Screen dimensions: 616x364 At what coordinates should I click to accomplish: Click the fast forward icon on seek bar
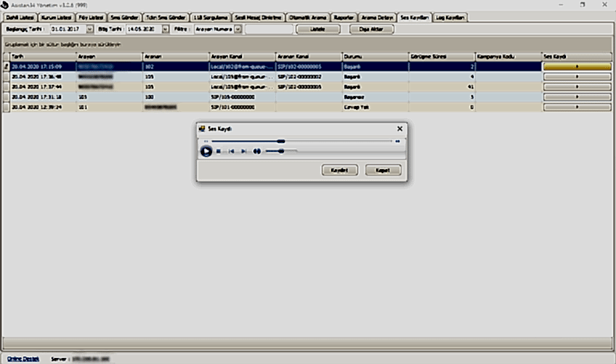pyautogui.click(x=397, y=141)
